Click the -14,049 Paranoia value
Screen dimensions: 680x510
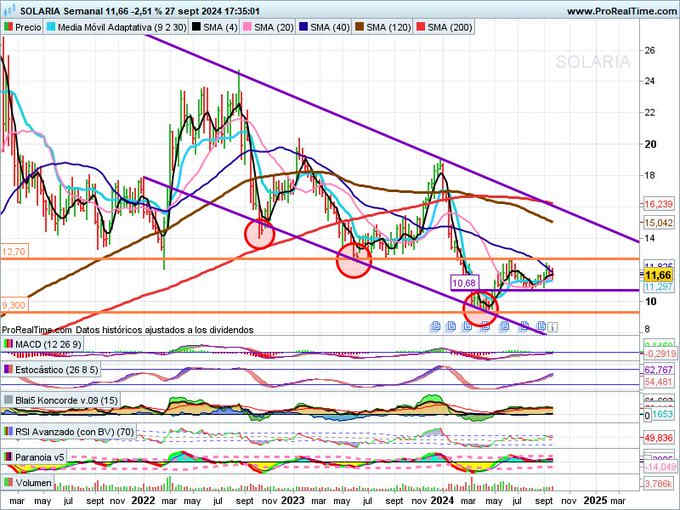660,467
